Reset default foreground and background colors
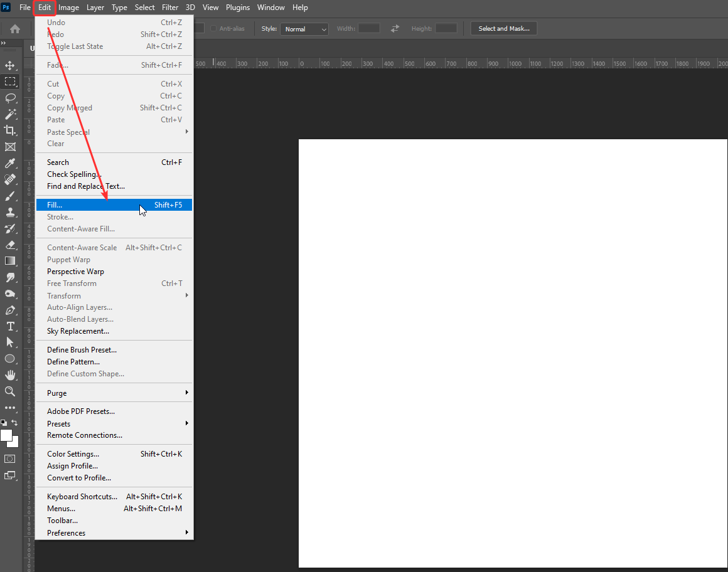Image resolution: width=728 pixels, height=572 pixels. coord(4,423)
